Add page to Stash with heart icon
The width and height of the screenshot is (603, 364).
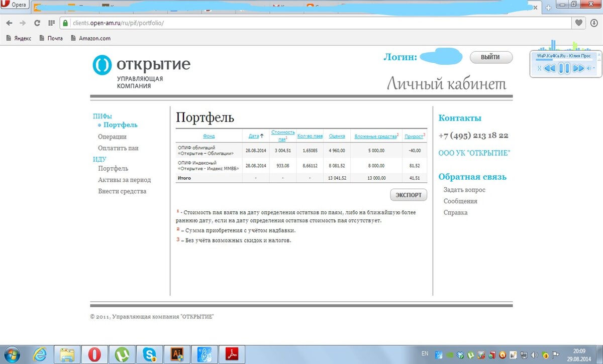tap(579, 23)
